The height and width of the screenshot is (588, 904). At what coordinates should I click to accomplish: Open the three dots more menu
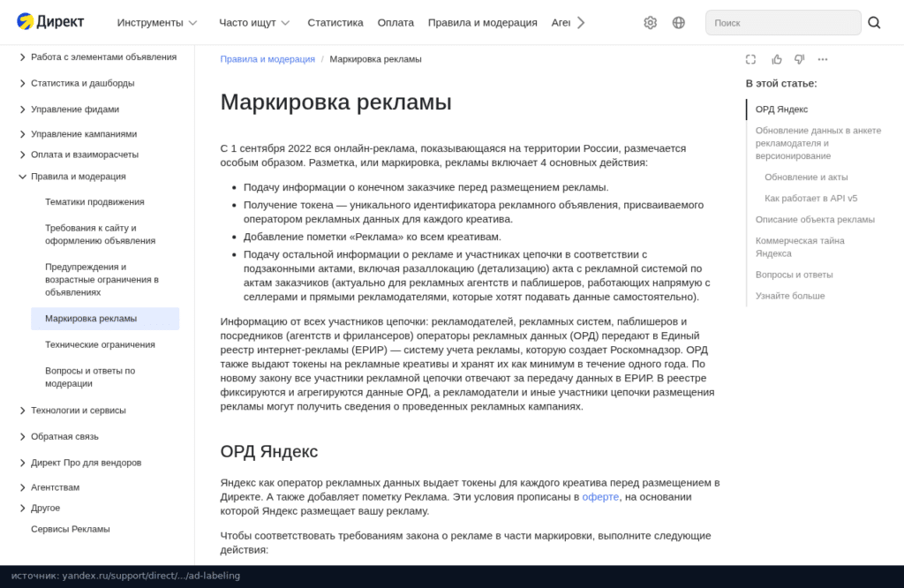click(x=823, y=59)
